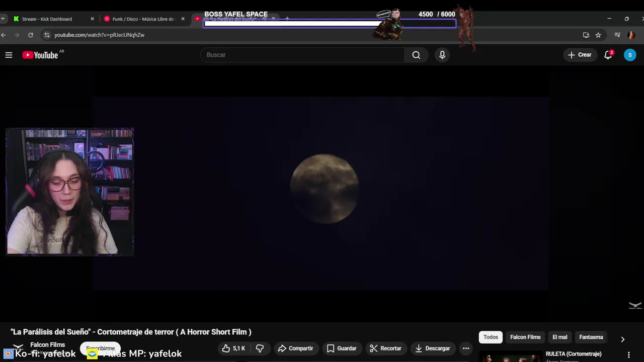Open the YouTube guide hamburger menu
This screenshot has height=362, width=644.
click(9, 55)
